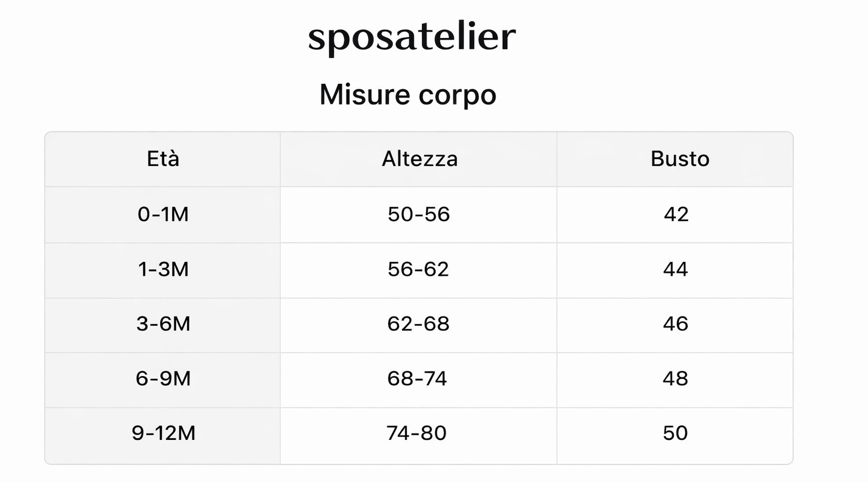Click the Misure corpo heading
This screenshot has height=483, width=868.
click(x=408, y=95)
